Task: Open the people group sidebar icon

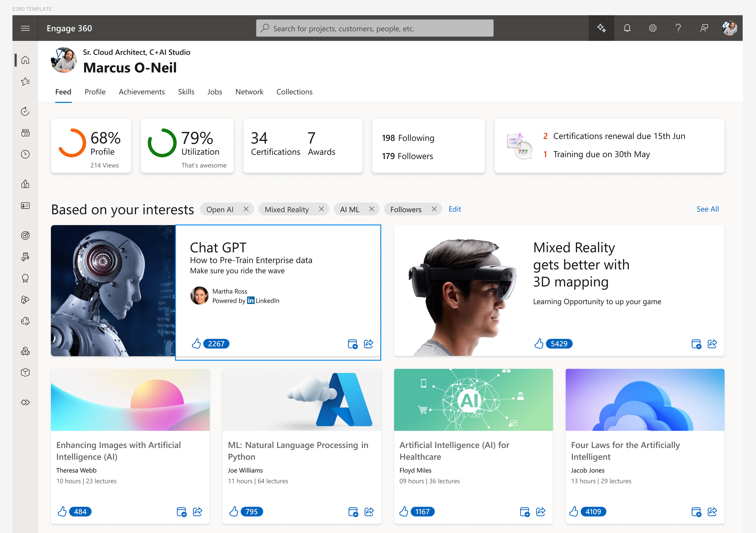Action: [x=25, y=133]
